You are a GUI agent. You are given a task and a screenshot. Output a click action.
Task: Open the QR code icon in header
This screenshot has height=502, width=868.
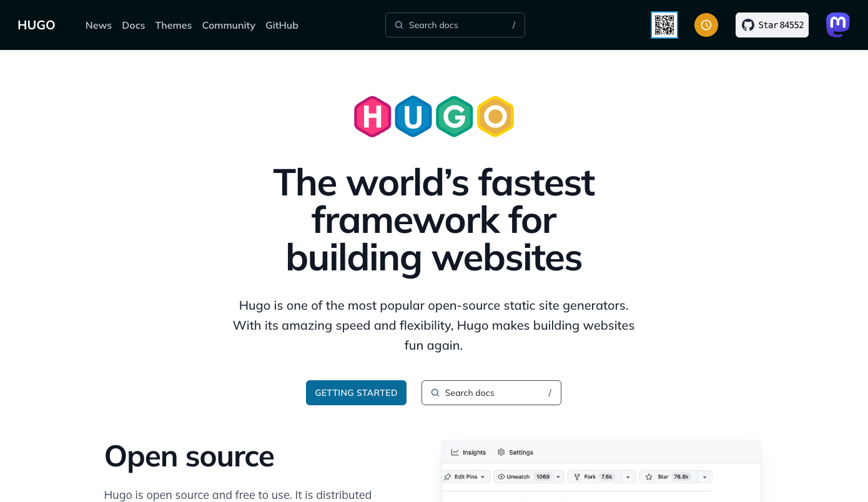(x=664, y=25)
